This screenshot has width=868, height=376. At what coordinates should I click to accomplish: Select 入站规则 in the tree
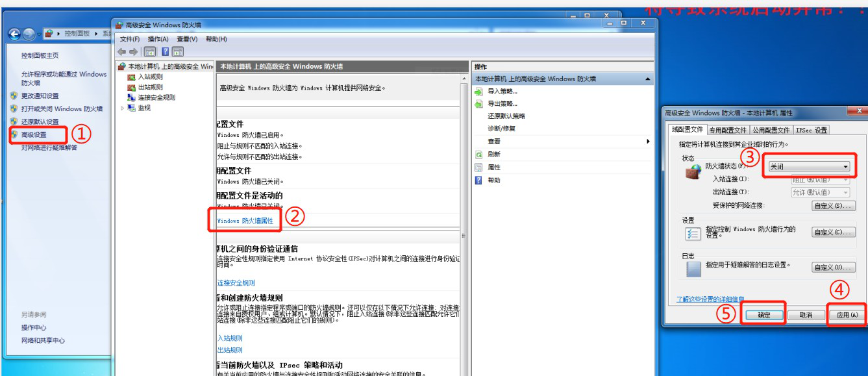coord(150,77)
